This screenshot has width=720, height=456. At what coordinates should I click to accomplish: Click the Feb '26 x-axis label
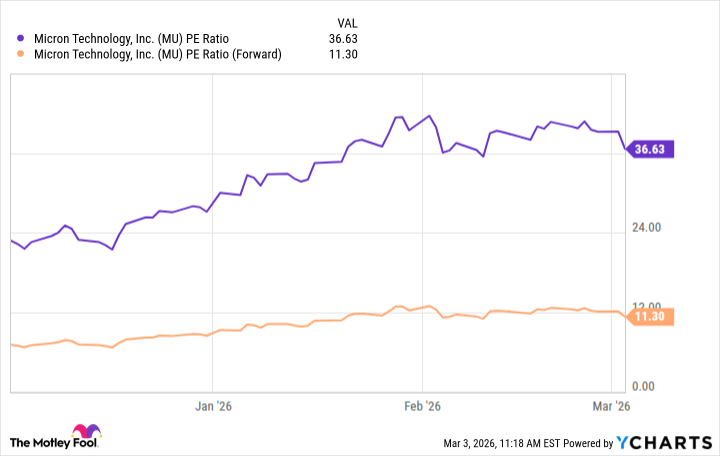tap(422, 406)
